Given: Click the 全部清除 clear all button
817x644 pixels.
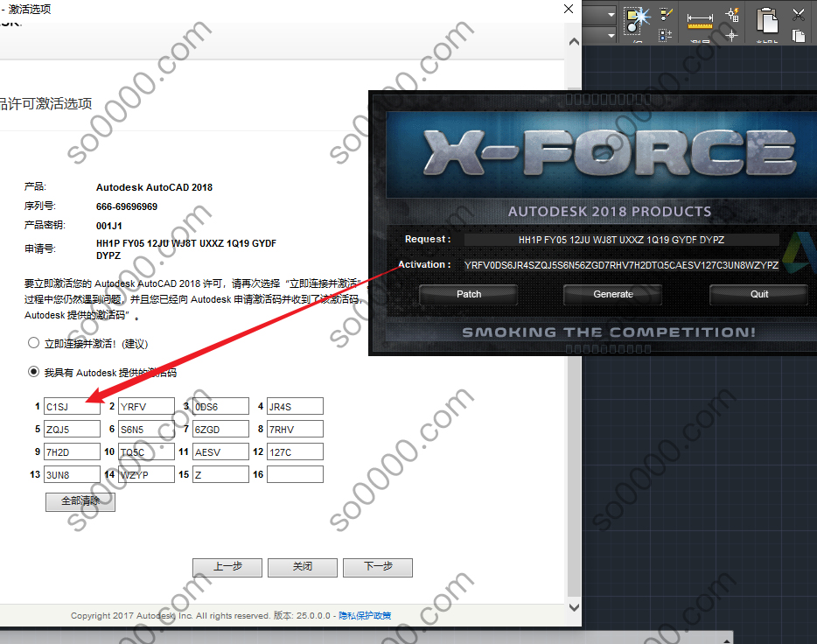Looking at the screenshot, I should click(80, 501).
